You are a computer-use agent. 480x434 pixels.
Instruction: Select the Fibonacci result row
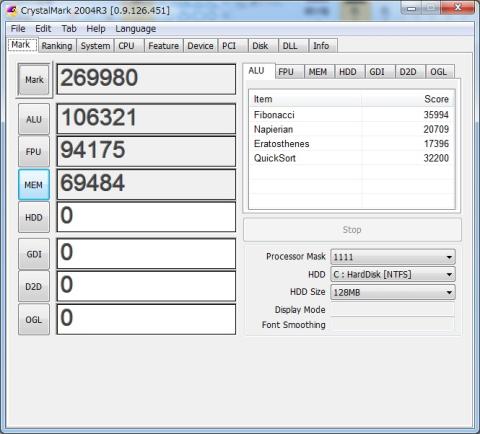[352, 115]
